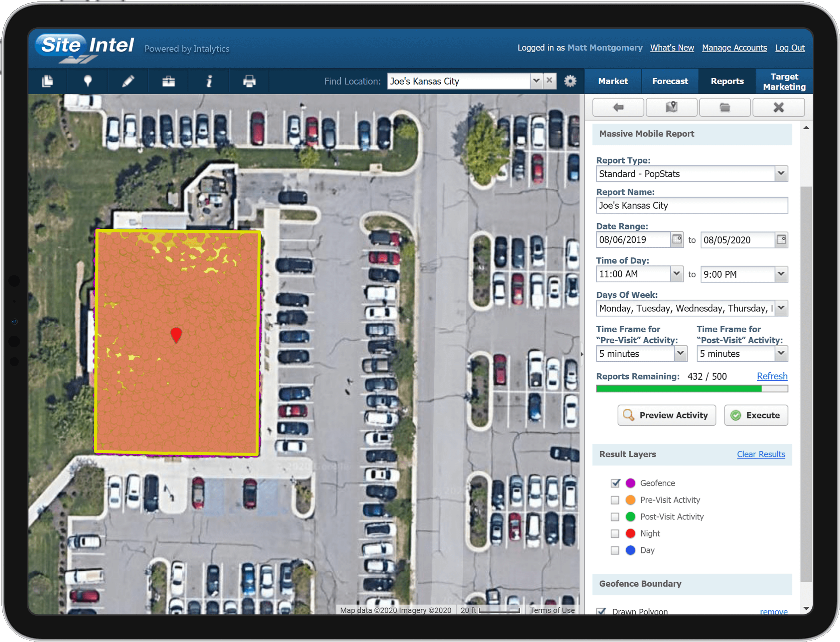Image resolution: width=840 pixels, height=642 pixels.
Task: Click the Matt Montgomery username
Action: pyautogui.click(x=605, y=48)
